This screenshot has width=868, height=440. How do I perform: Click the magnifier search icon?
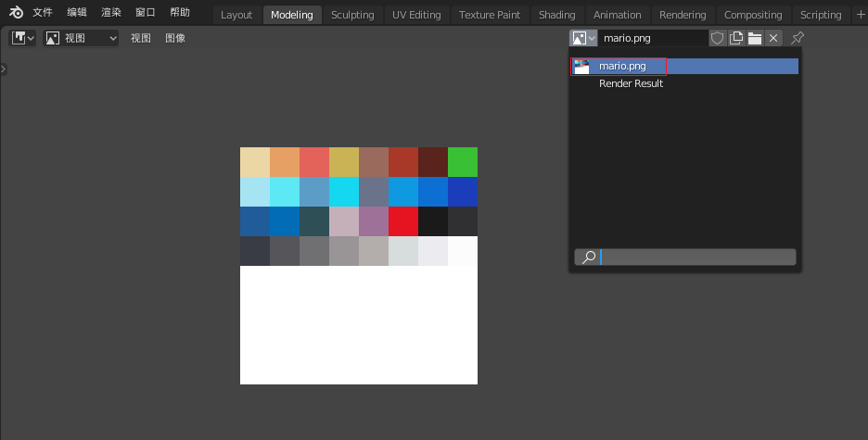click(589, 257)
